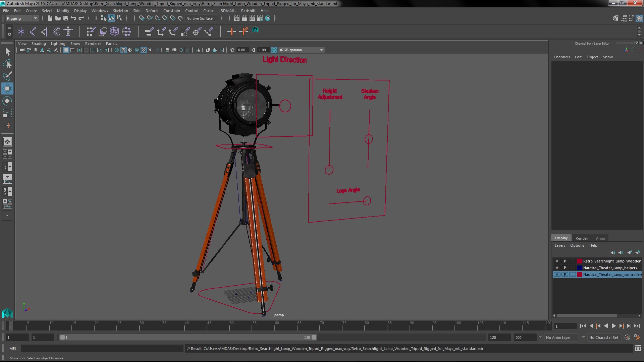644x362 pixels.
Task: Open the Shading menu
Action: (38, 43)
